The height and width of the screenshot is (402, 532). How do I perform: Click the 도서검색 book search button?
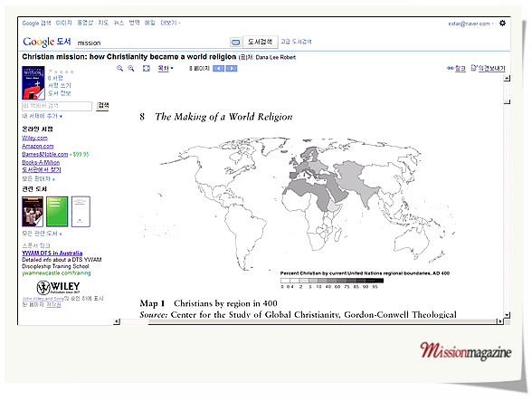261,42
